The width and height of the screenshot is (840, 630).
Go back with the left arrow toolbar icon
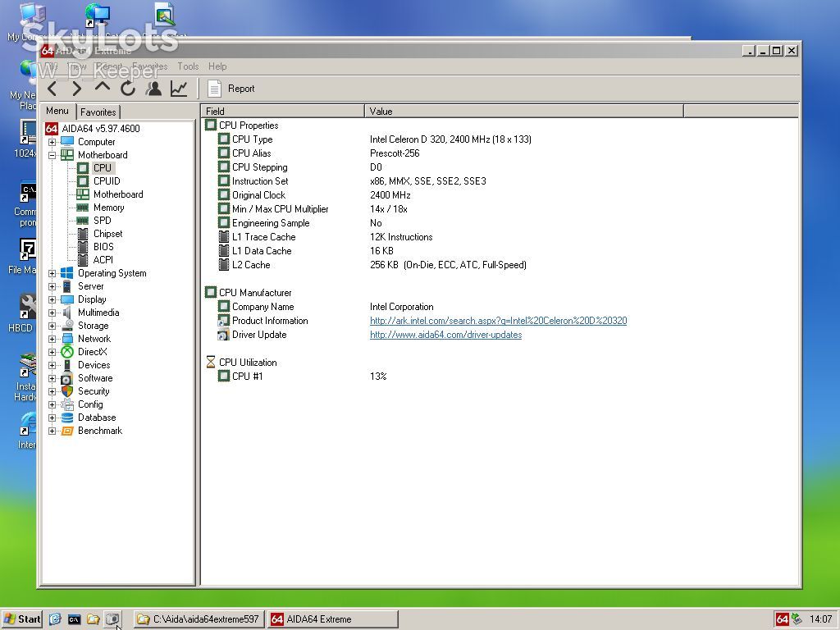[52, 89]
